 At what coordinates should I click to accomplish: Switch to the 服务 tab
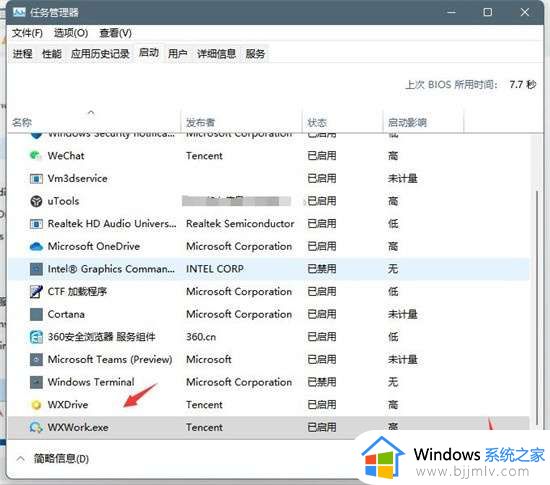(255, 54)
